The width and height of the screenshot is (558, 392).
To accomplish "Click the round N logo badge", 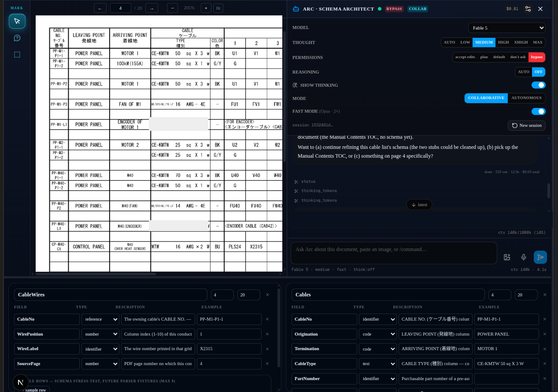I will 21,382.
